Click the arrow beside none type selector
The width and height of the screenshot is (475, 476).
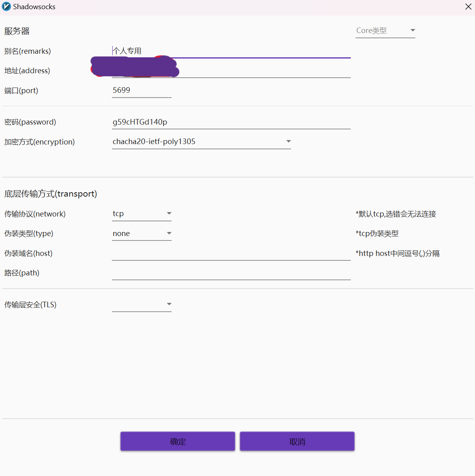(x=169, y=234)
